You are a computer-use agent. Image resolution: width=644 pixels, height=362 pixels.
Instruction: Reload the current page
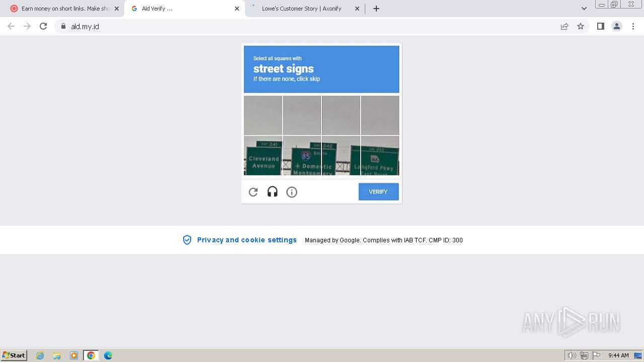(x=43, y=26)
